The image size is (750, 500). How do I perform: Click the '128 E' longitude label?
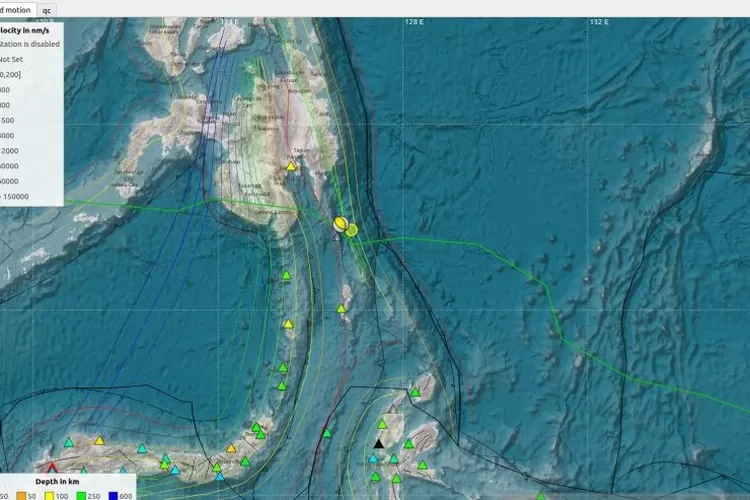[414, 22]
